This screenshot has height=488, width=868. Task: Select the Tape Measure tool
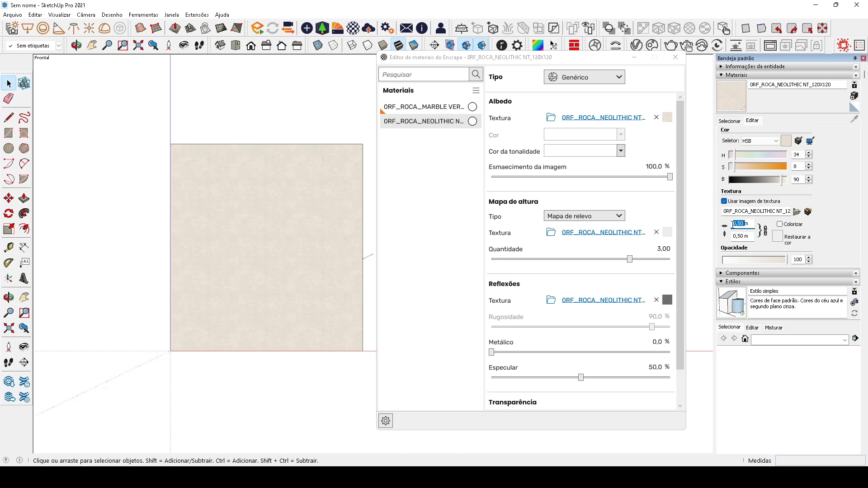(9, 247)
